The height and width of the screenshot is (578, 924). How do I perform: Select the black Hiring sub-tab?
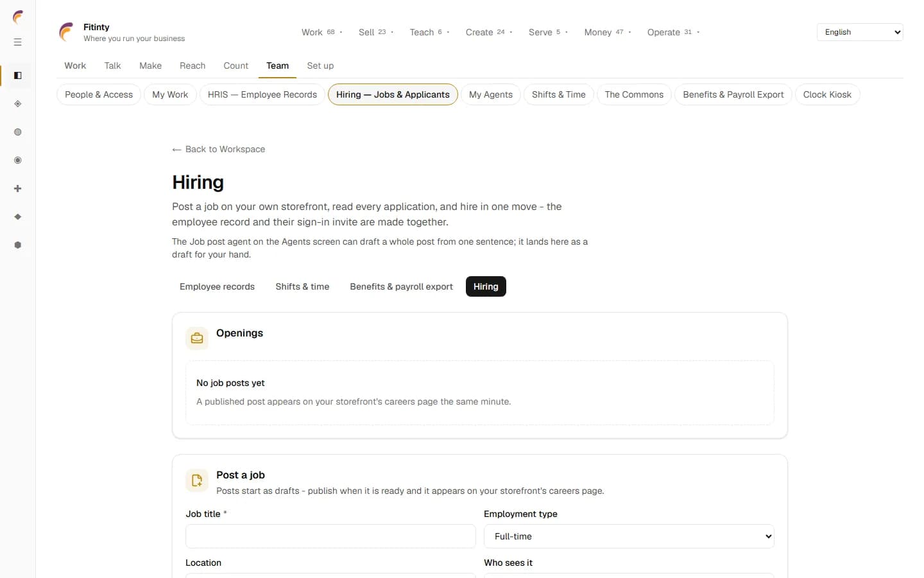(486, 286)
